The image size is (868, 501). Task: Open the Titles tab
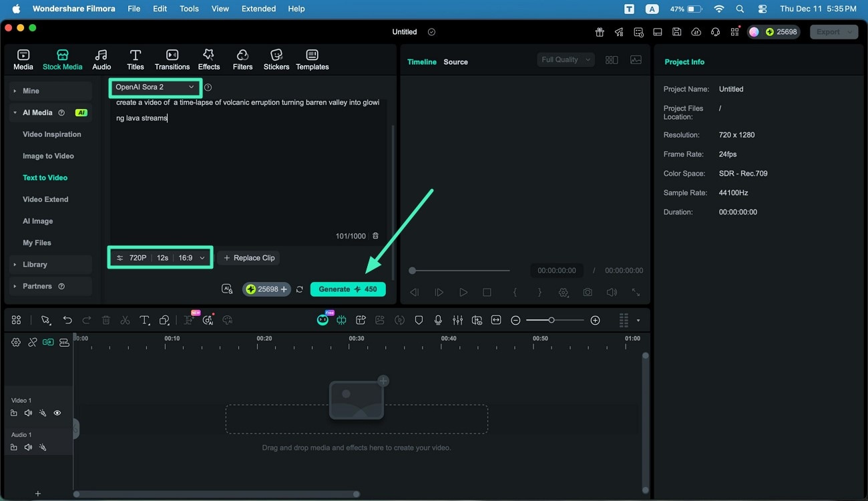136,59
